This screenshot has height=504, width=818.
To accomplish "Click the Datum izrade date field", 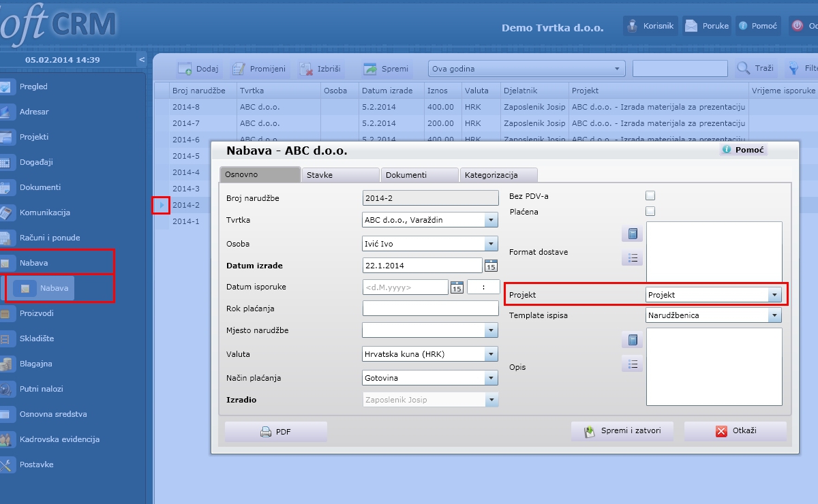I will (x=423, y=266).
